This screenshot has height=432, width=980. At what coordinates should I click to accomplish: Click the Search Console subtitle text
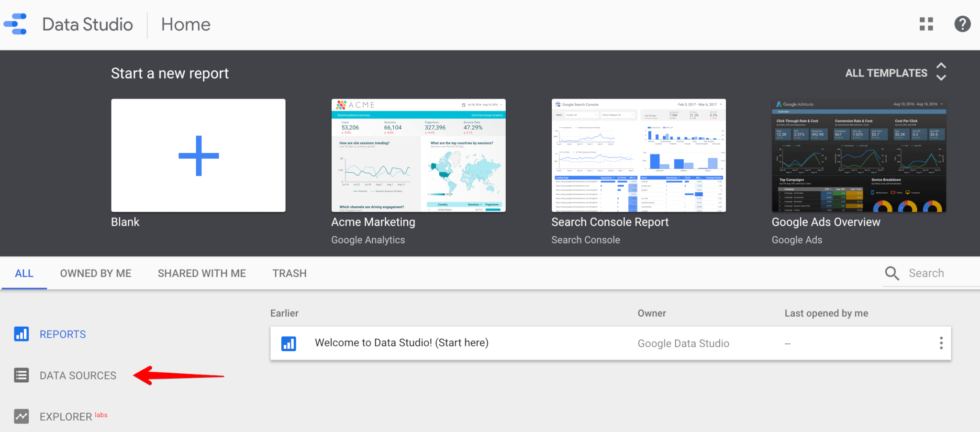pyautogui.click(x=586, y=240)
